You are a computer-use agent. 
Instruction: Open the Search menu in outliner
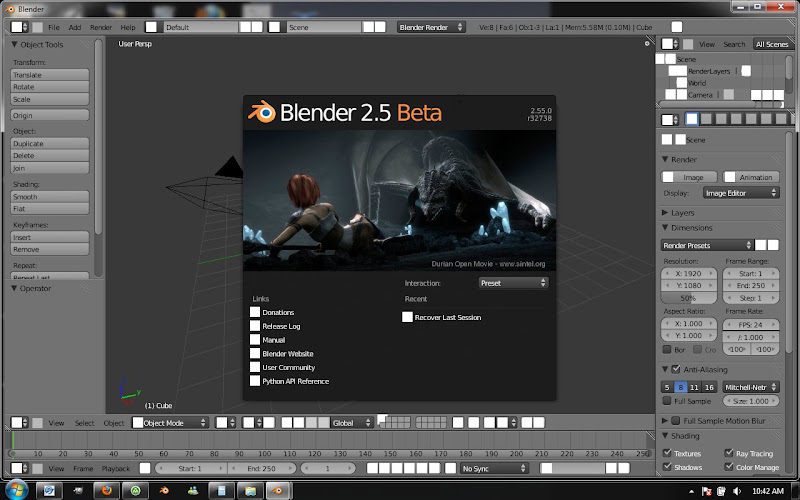pyautogui.click(x=734, y=44)
